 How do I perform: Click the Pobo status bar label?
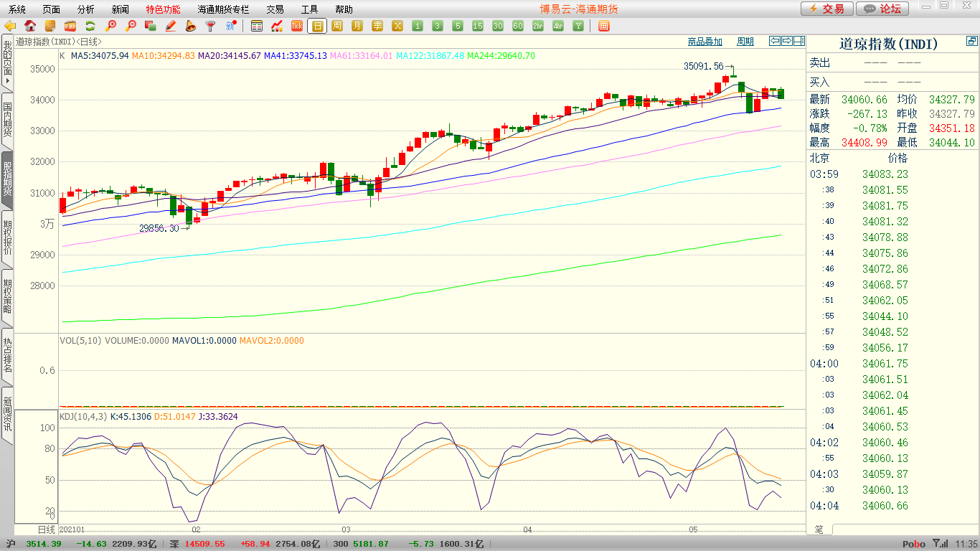click(x=913, y=544)
